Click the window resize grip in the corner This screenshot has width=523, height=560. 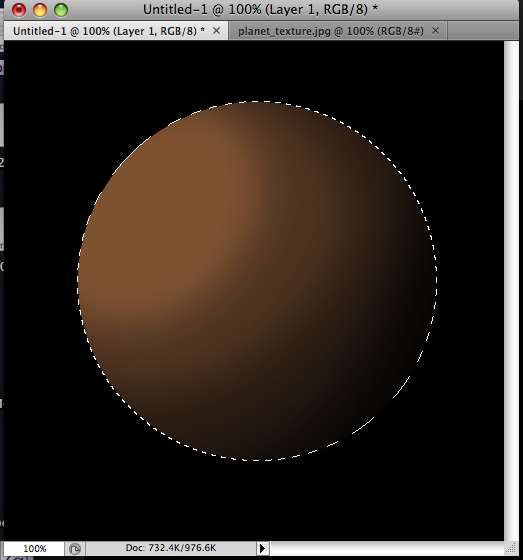tap(512, 548)
